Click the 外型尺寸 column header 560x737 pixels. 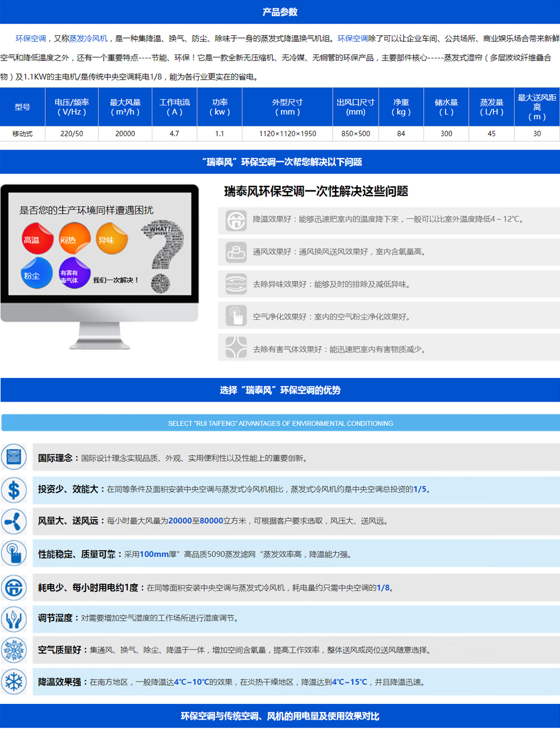tap(287, 107)
